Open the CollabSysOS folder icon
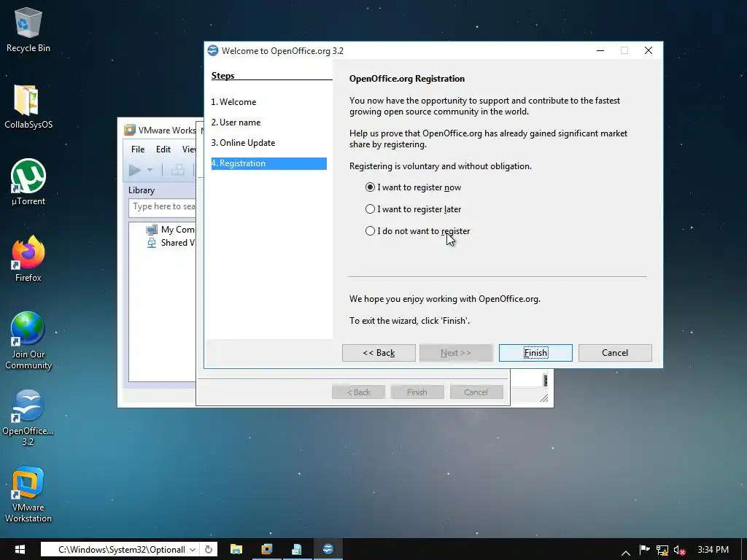This screenshot has width=747, height=560. pos(28,106)
